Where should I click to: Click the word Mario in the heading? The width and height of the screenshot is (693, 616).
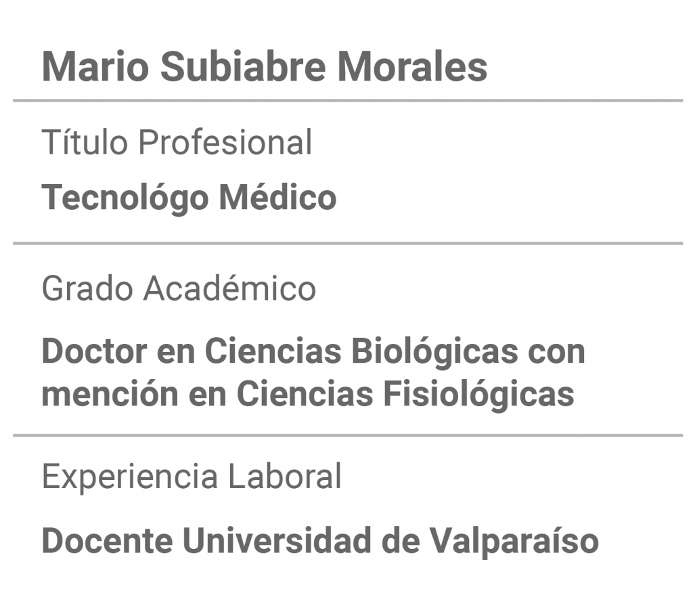tap(95, 67)
